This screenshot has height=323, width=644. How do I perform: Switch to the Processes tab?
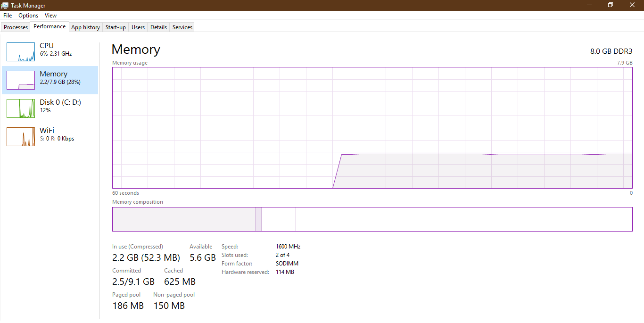(x=16, y=27)
